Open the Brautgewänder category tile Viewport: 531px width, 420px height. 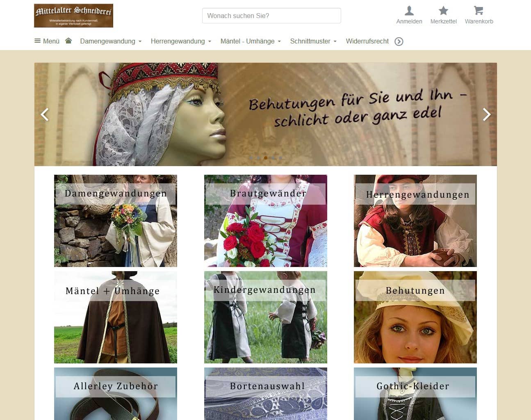pyautogui.click(x=266, y=221)
